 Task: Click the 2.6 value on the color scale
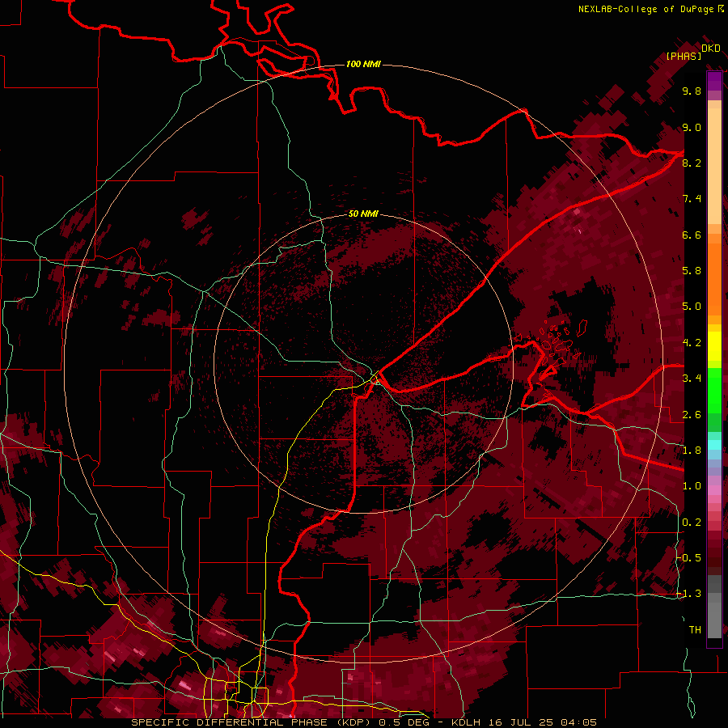point(692,414)
